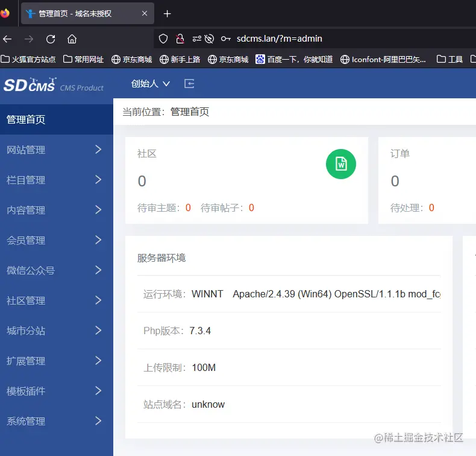Open the 工具 bookmark folder
Screen dimensions: 476x456
(449, 59)
